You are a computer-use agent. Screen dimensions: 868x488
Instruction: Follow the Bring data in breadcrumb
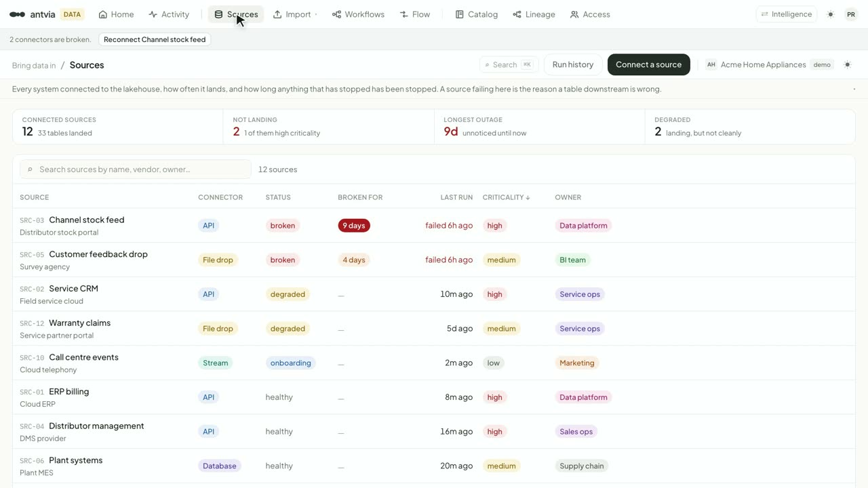click(x=34, y=66)
